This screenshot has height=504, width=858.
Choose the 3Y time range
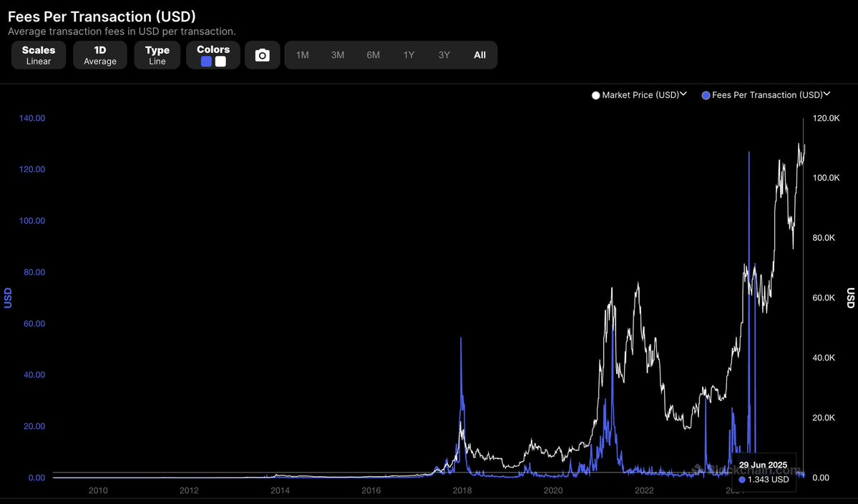pos(444,55)
